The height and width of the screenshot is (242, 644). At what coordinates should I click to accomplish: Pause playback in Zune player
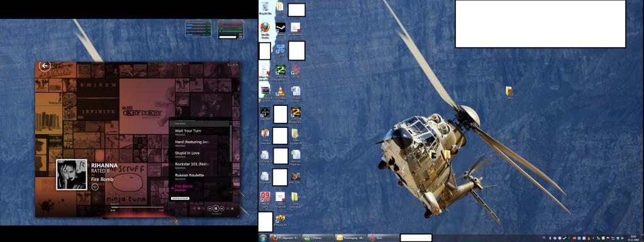216,209
